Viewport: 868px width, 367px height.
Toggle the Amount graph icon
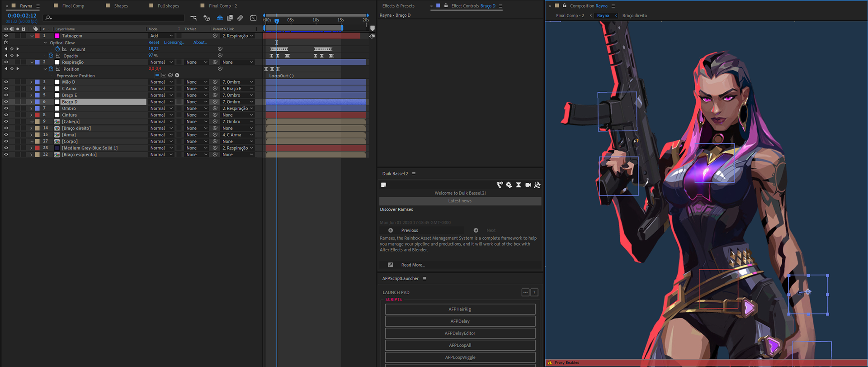(x=65, y=49)
